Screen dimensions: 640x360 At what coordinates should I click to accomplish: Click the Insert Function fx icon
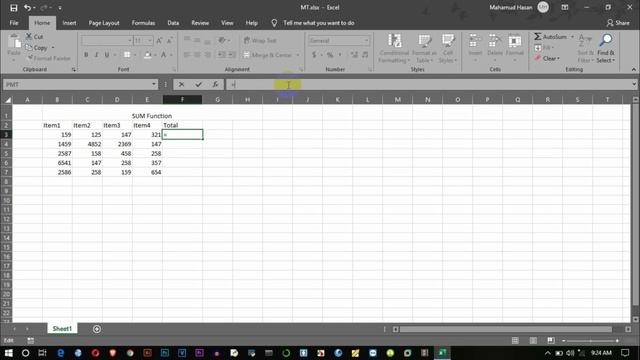click(x=215, y=84)
